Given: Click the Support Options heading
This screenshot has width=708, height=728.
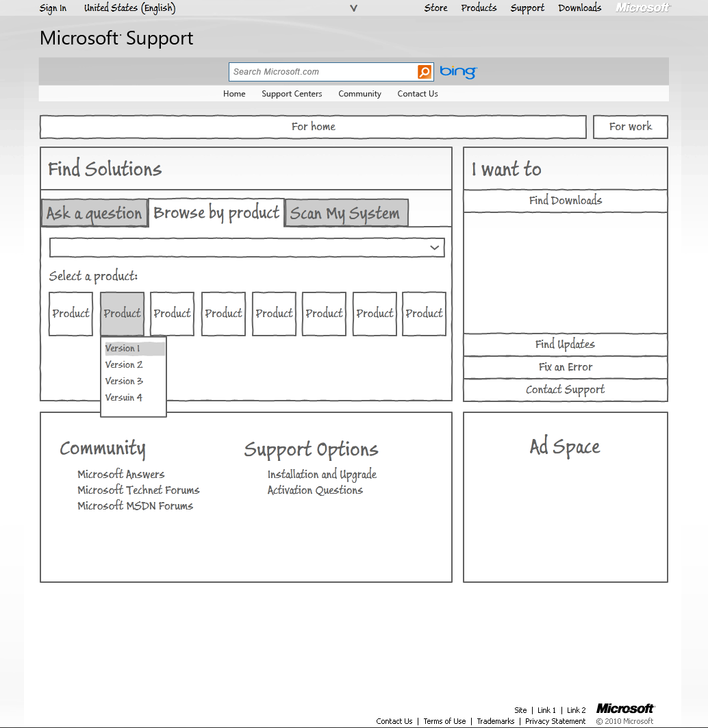Looking at the screenshot, I should 311,450.
